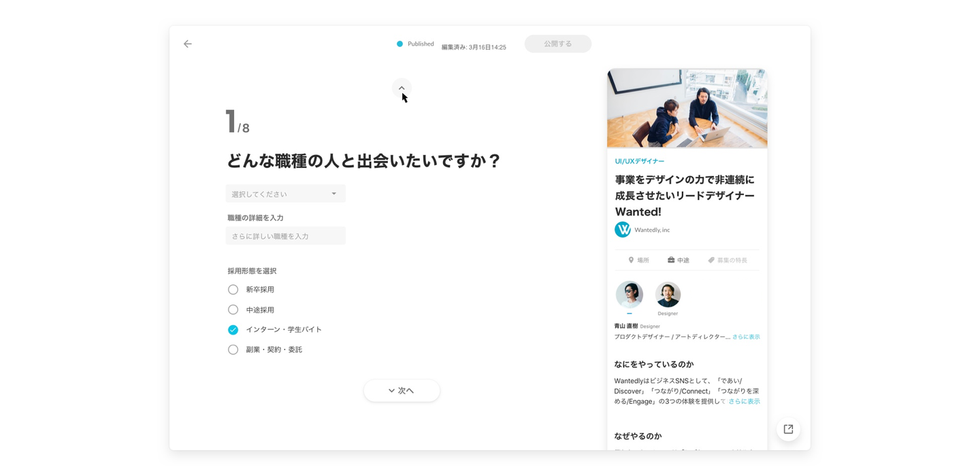Click the Designer member avatar
Viewport: 980px width, 476px height.
pos(668,294)
